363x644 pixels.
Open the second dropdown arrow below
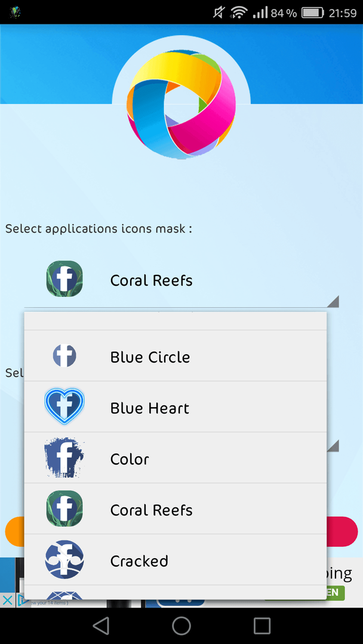pos(333,445)
